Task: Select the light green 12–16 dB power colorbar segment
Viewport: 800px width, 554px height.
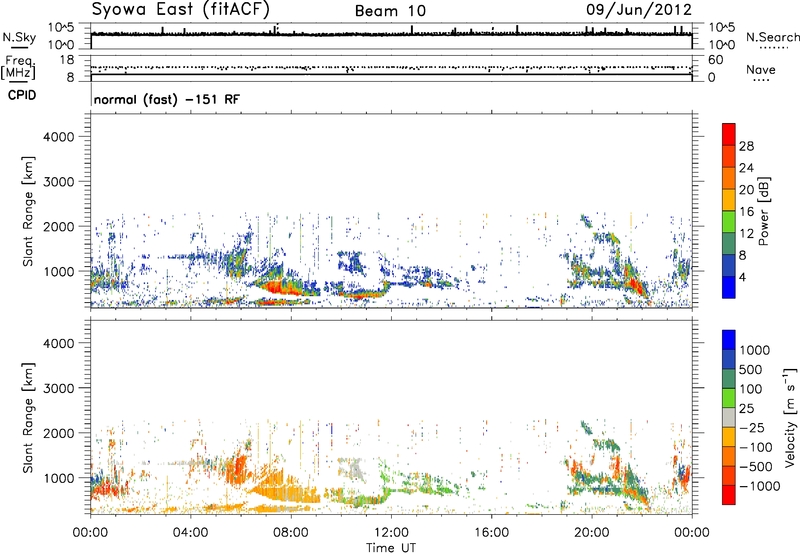Action: point(729,222)
